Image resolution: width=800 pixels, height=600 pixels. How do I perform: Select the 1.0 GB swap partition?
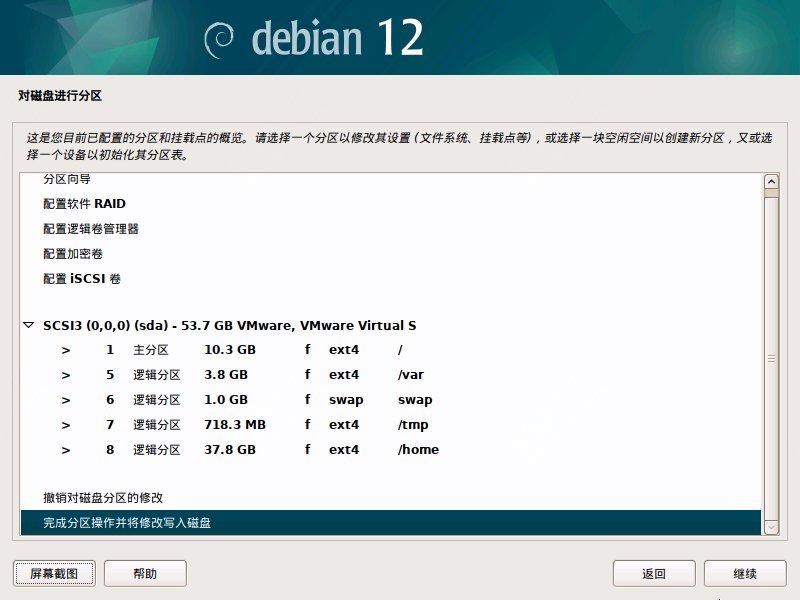pyautogui.click(x=230, y=400)
